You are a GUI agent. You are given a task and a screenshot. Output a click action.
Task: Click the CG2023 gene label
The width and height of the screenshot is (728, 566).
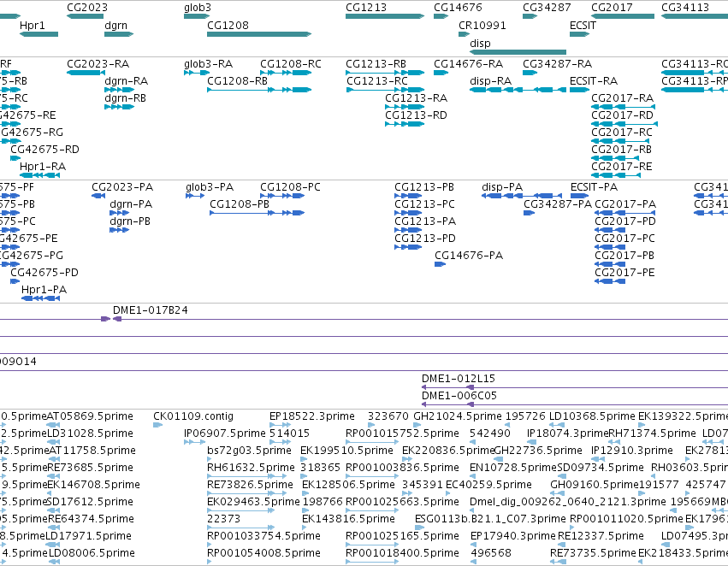(x=87, y=8)
